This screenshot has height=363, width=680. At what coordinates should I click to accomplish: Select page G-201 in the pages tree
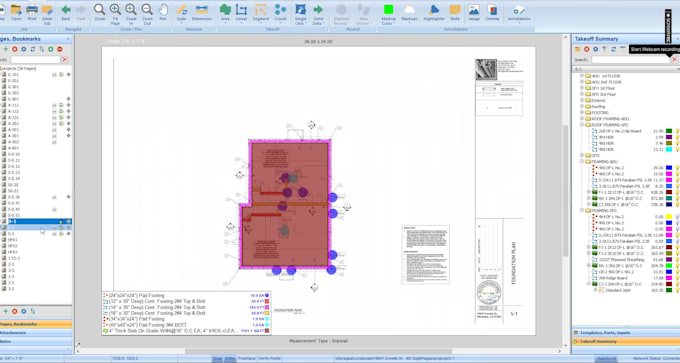(13, 81)
